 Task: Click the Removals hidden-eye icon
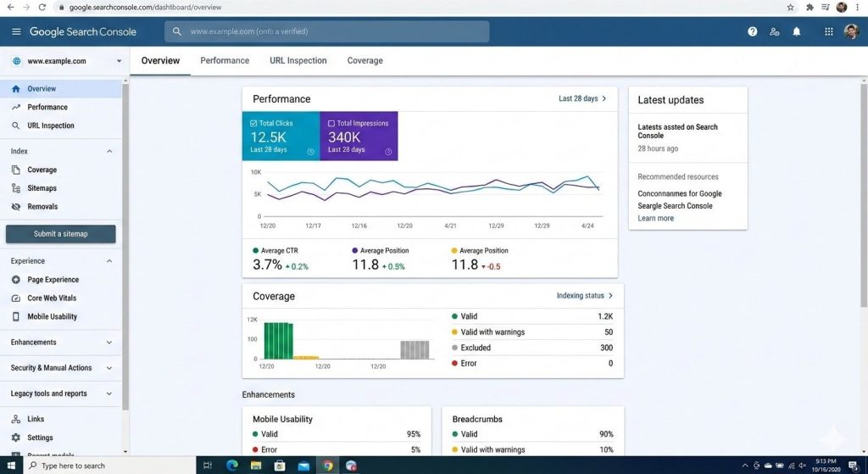(15, 207)
